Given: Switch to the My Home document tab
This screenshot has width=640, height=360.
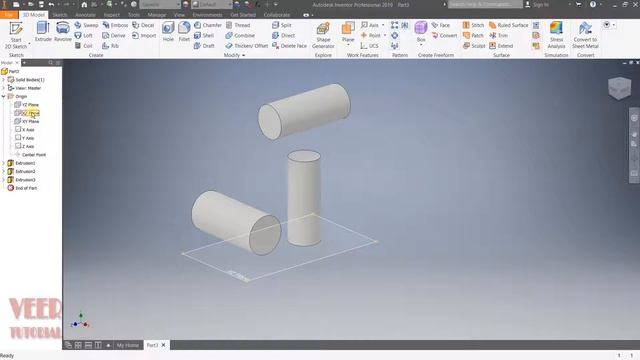Looking at the screenshot, I should [128, 345].
